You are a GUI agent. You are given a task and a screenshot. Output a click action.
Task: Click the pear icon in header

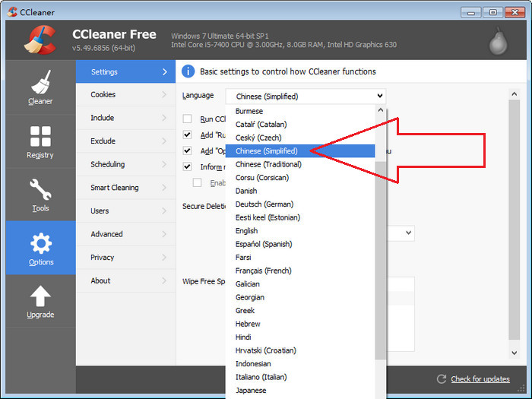click(x=498, y=41)
